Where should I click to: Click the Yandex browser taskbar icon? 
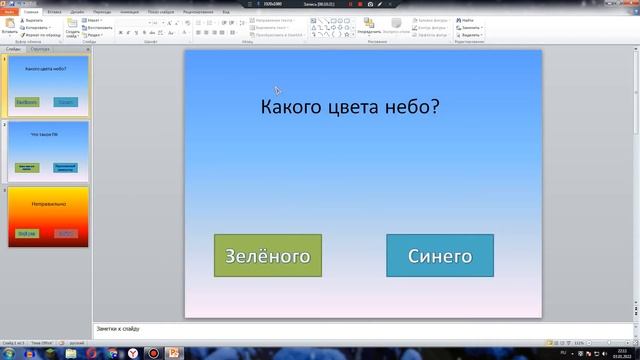coord(133,353)
